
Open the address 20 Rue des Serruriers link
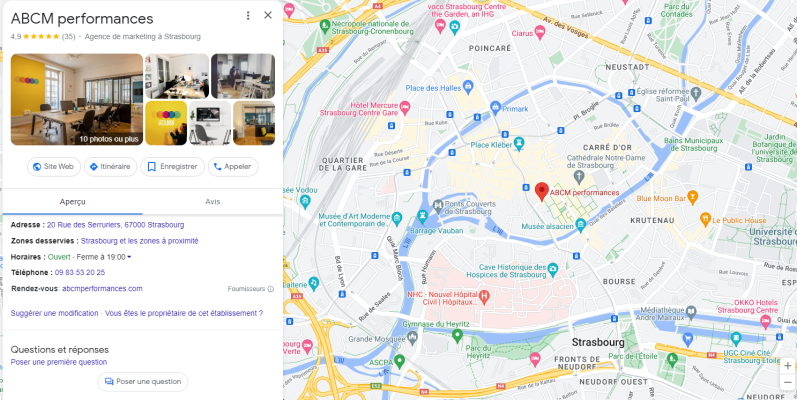coord(115,225)
